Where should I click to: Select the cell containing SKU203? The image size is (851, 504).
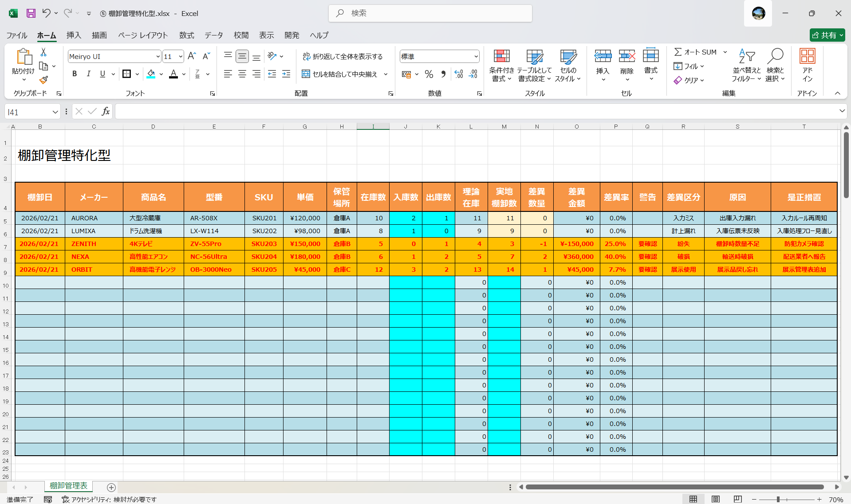pos(264,244)
